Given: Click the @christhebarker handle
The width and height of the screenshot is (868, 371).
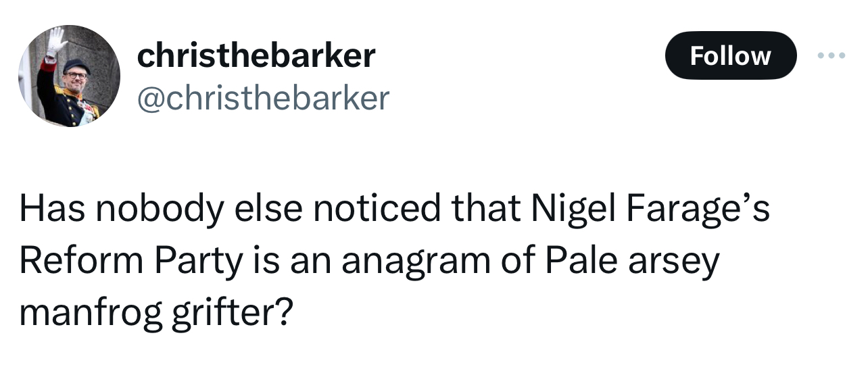Looking at the screenshot, I should pyautogui.click(x=263, y=99).
